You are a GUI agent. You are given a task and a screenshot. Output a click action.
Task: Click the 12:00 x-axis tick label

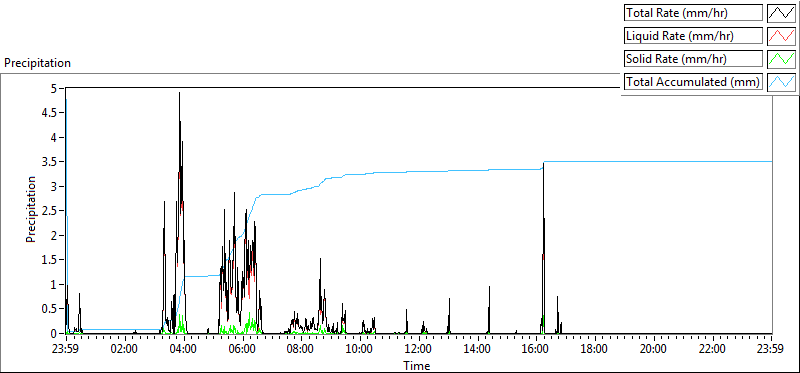coord(419,350)
